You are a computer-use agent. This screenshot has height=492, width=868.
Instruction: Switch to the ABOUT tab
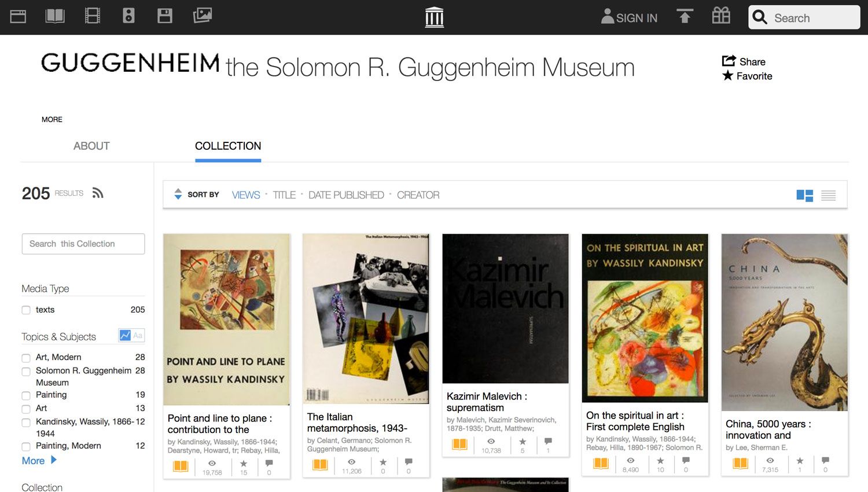tap(91, 146)
